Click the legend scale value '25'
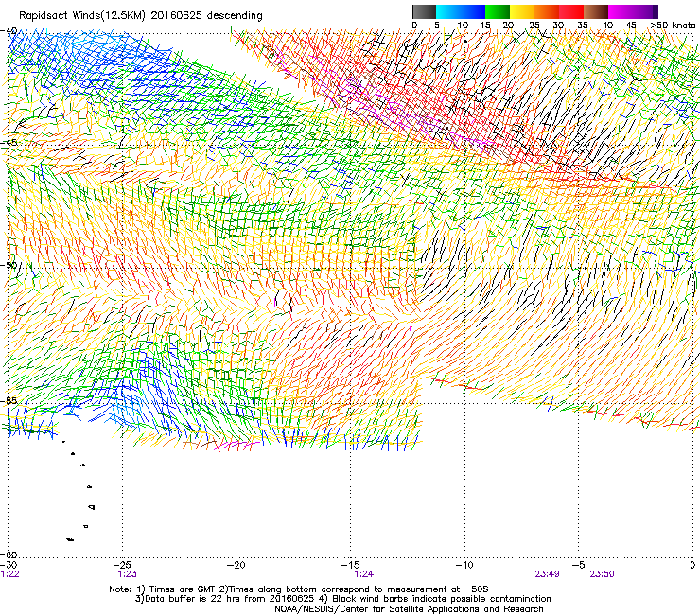The image size is (700, 615). (534, 26)
